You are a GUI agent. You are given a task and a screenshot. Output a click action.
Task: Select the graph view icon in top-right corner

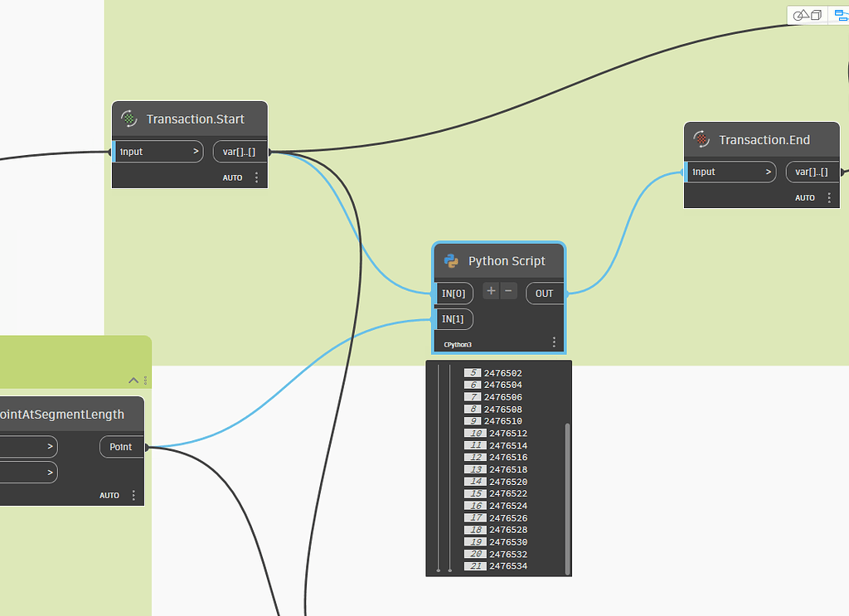point(841,15)
